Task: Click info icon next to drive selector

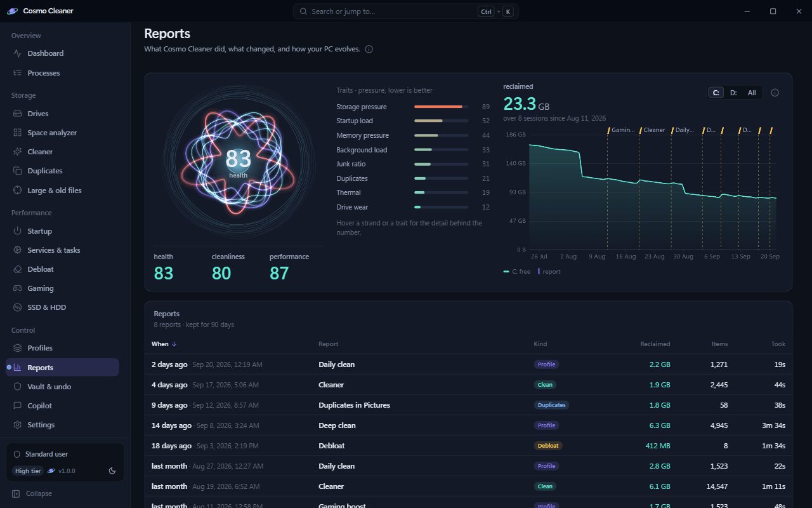Action: [x=775, y=93]
